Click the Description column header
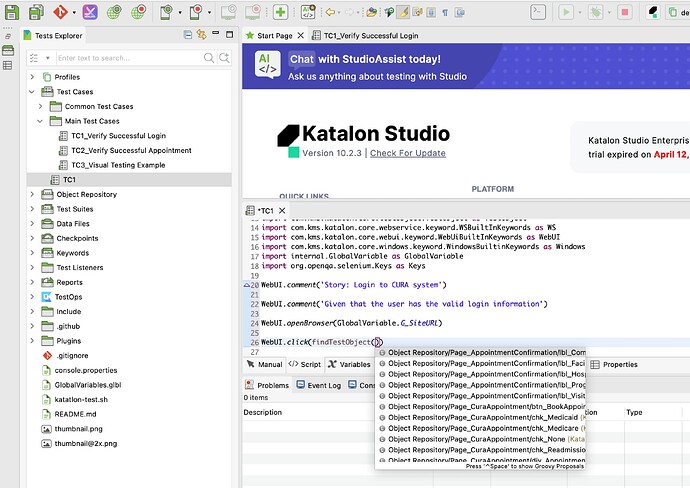 click(263, 412)
